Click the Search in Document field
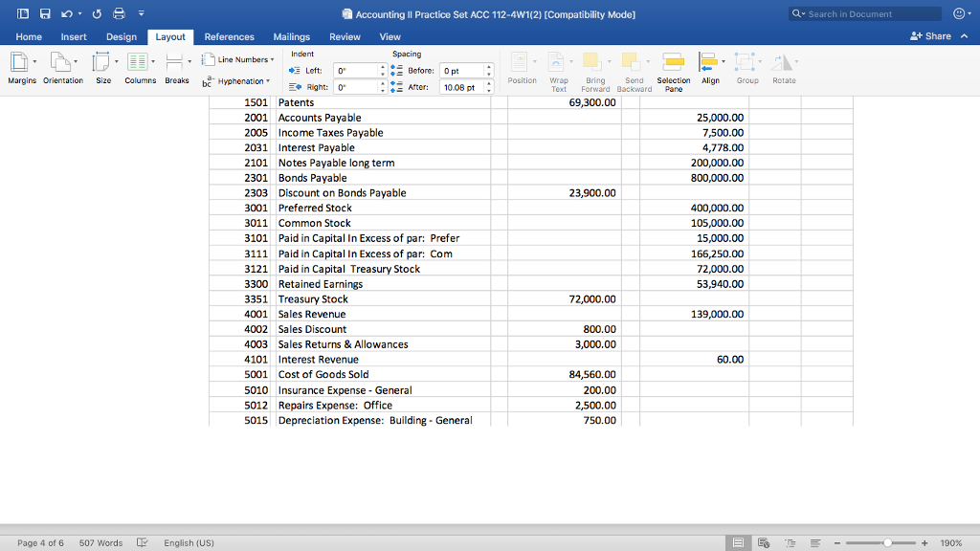Screen dimensions: 980x551 pyautogui.click(x=862, y=13)
